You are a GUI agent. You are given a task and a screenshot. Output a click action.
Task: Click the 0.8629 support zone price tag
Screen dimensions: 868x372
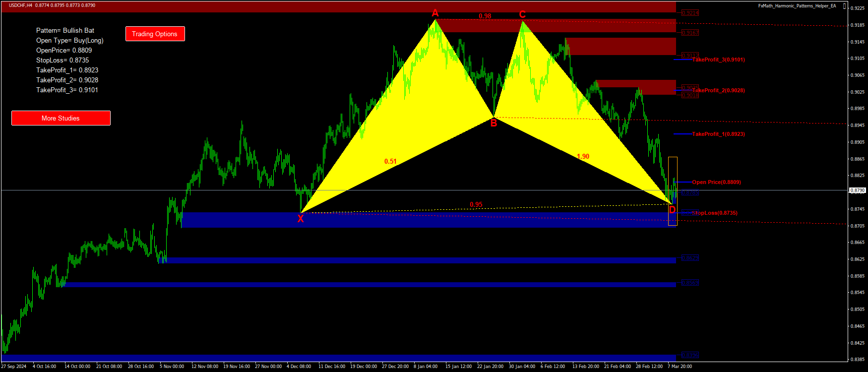(x=690, y=258)
